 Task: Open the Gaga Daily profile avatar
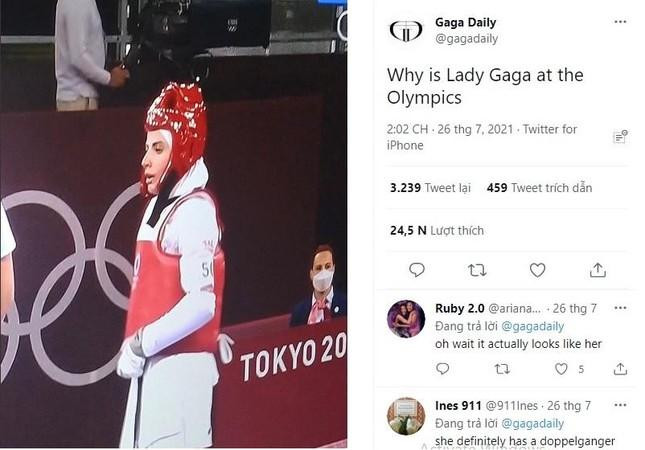point(406,31)
